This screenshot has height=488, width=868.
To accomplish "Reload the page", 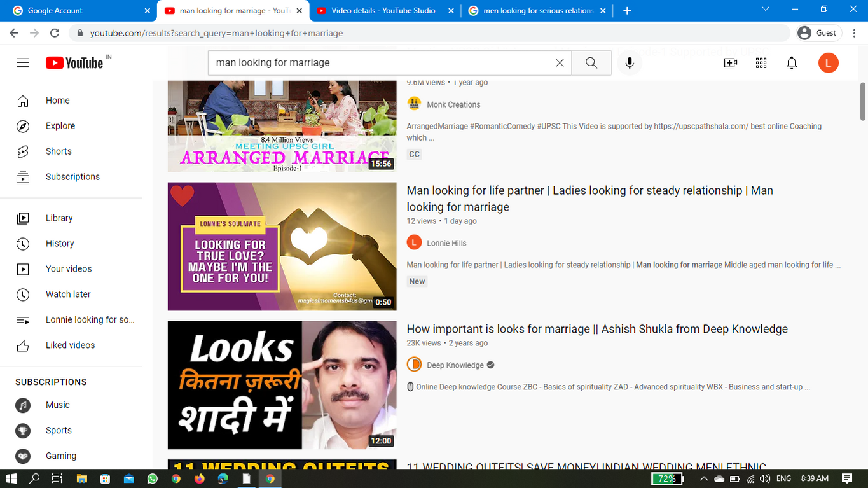I will click(55, 33).
